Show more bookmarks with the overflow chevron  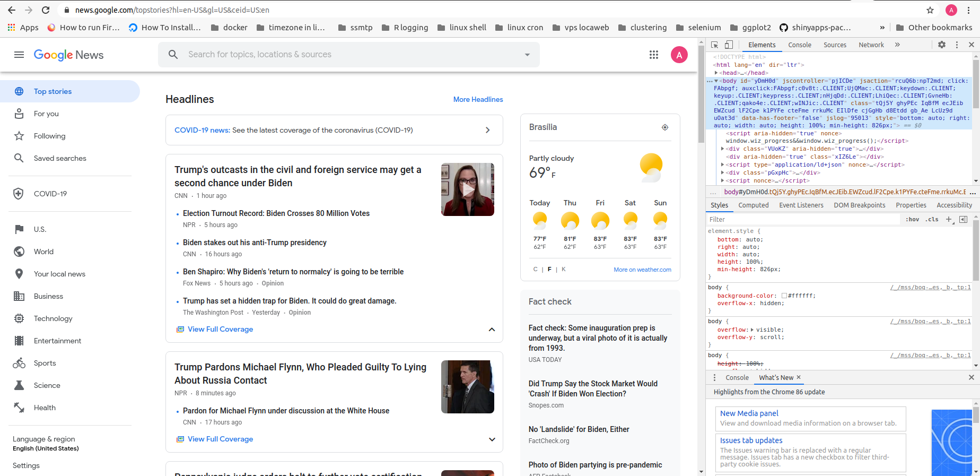pos(882,28)
